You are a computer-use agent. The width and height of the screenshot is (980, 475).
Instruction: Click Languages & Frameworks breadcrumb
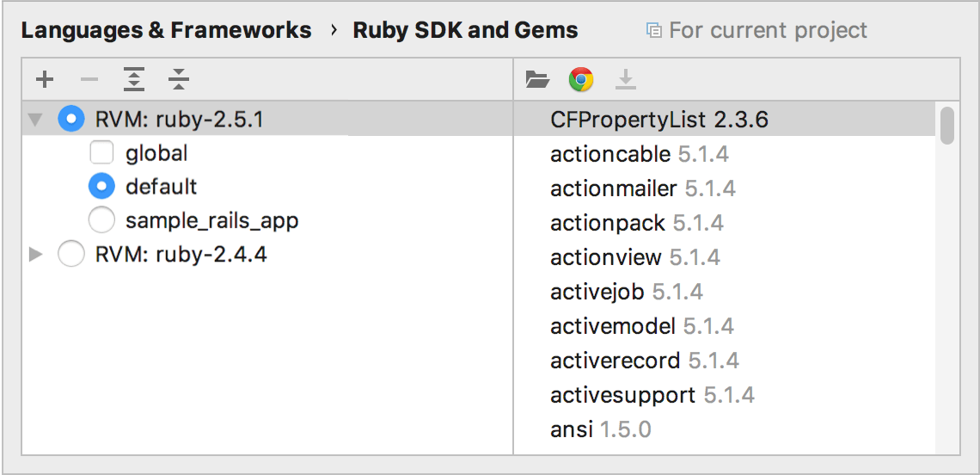[166, 31]
